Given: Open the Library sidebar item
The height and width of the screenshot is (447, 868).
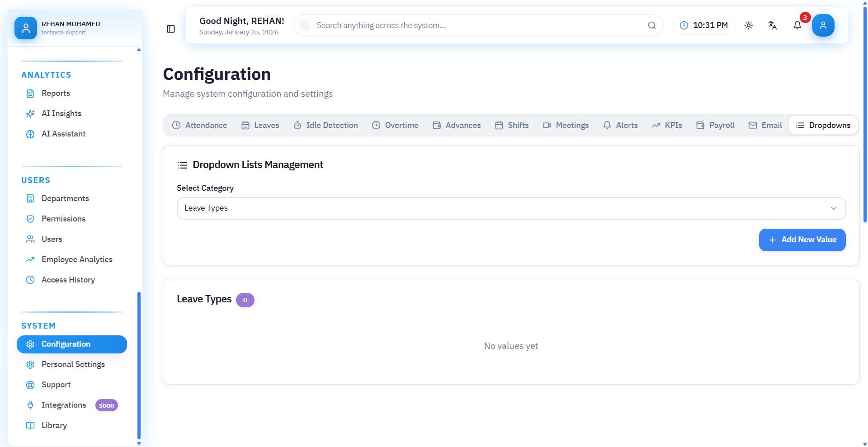Looking at the screenshot, I should [x=54, y=425].
